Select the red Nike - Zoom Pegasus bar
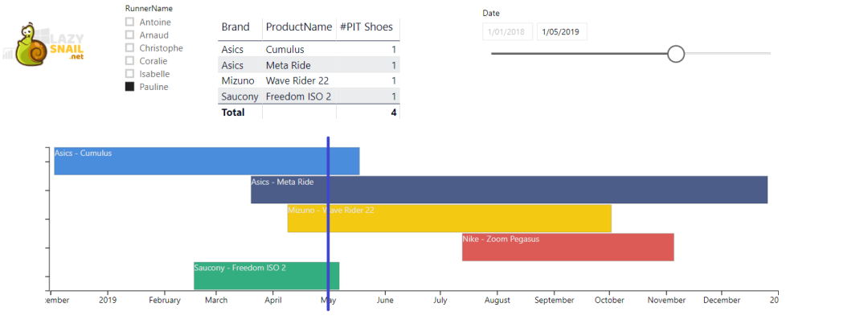This screenshot has height=324, width=868. 568,247
